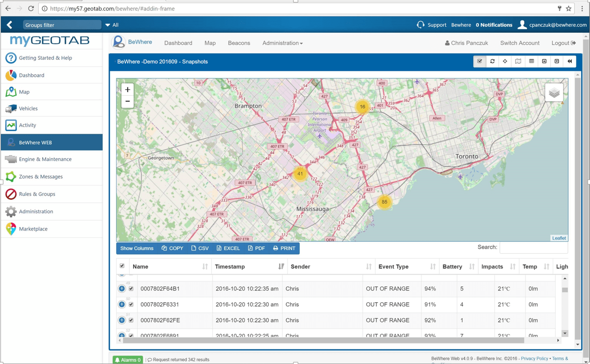Click the COPY export button

point(173,248)
